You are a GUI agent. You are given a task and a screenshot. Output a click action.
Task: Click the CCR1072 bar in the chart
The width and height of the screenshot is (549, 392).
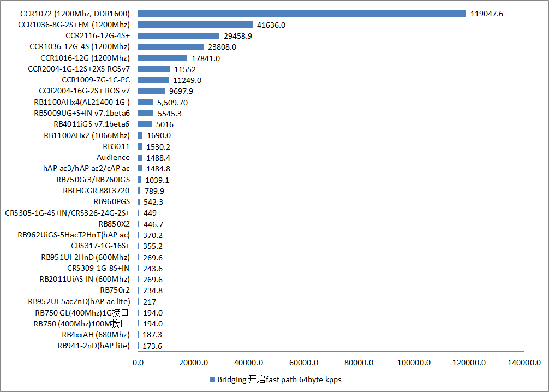302,14
